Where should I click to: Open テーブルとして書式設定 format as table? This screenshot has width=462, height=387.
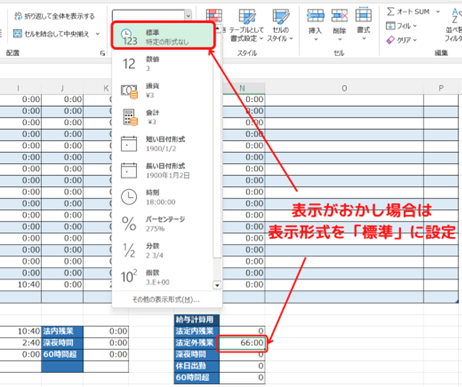[x=247, y=26]
